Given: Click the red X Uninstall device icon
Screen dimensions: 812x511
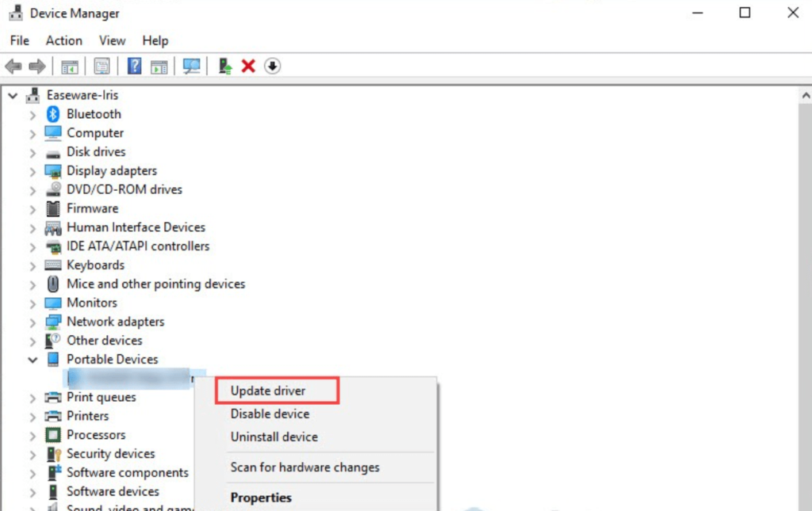Looking at the screenshot, I should pos(248,67).
